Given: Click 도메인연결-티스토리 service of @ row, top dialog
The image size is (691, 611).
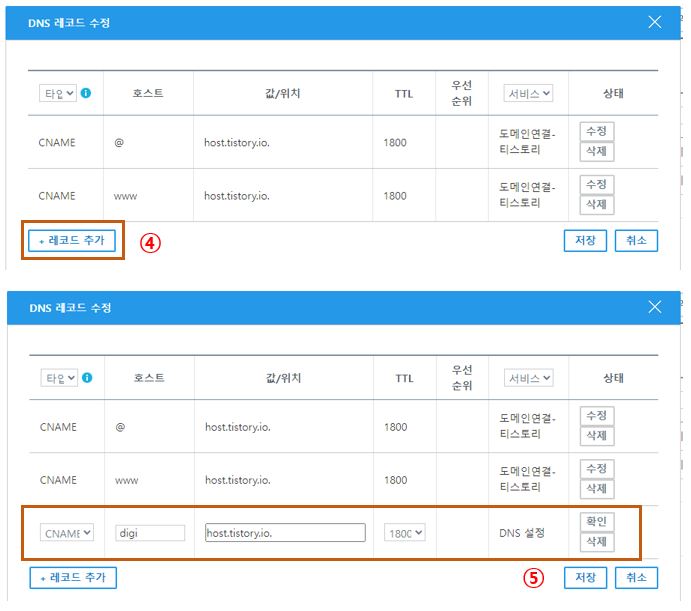Looking at the screenshot, I should click(527, 142).
